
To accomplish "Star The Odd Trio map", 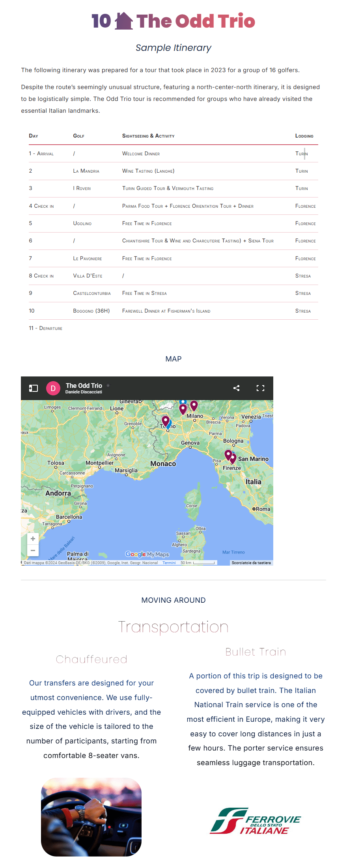I will click(108, 386).
